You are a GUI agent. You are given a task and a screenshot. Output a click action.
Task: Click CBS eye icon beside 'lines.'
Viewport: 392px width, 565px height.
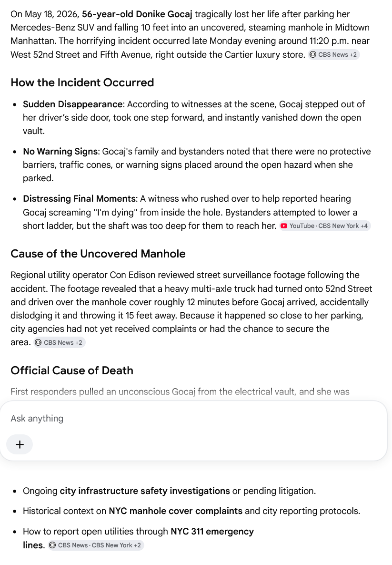(52, 545)
